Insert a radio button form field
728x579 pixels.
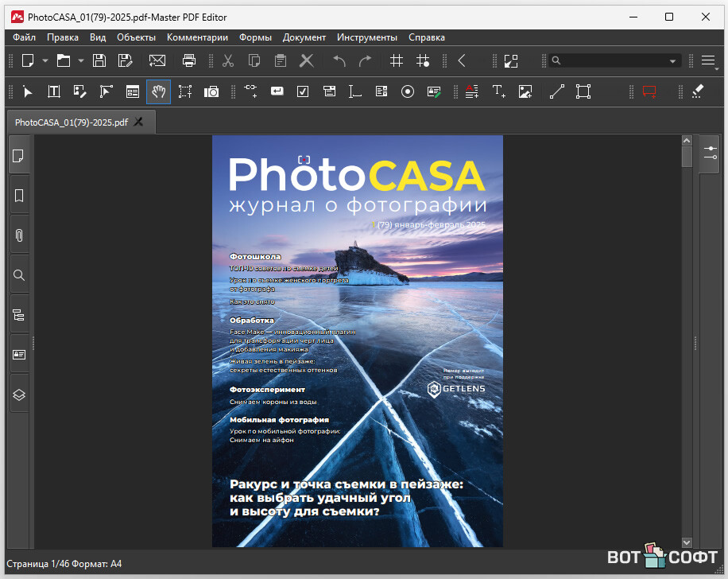coord(408,91)
